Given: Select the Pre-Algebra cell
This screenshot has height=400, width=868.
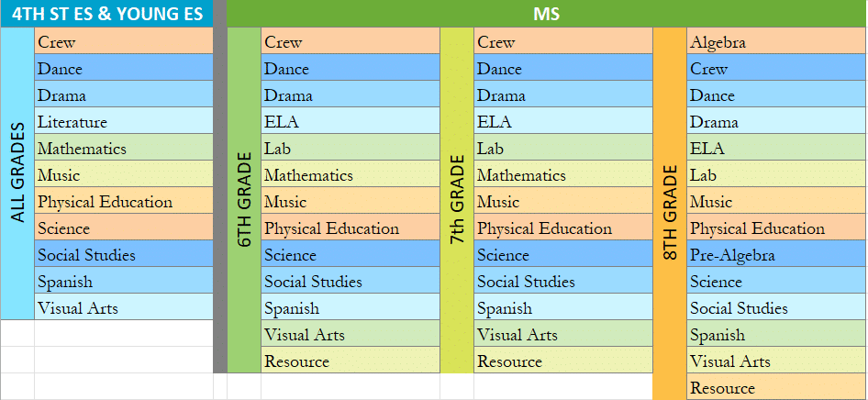Looking at the screenshot, I should click(x=775, y=255).
